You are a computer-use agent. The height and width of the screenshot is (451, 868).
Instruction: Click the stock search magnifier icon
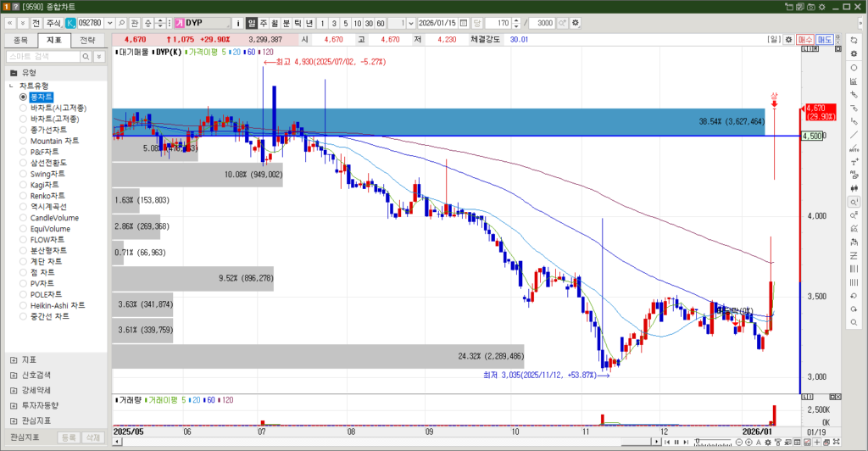[122, 23]
